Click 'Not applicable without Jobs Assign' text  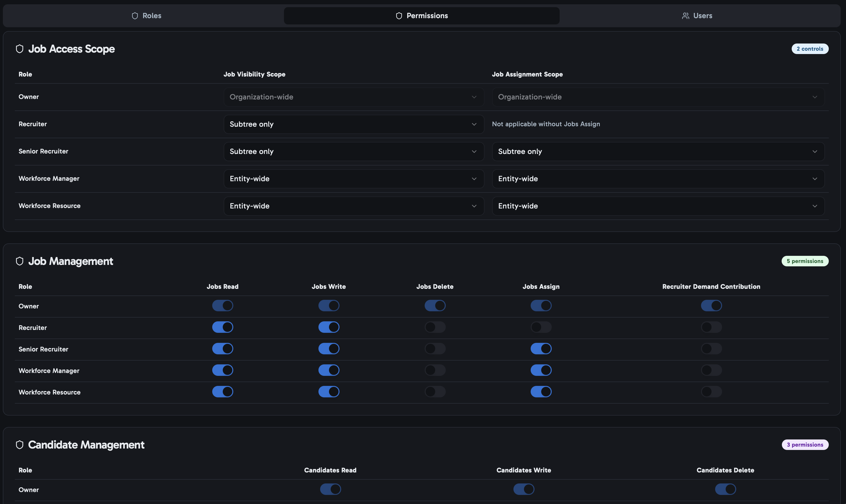(x=546, y=124)
